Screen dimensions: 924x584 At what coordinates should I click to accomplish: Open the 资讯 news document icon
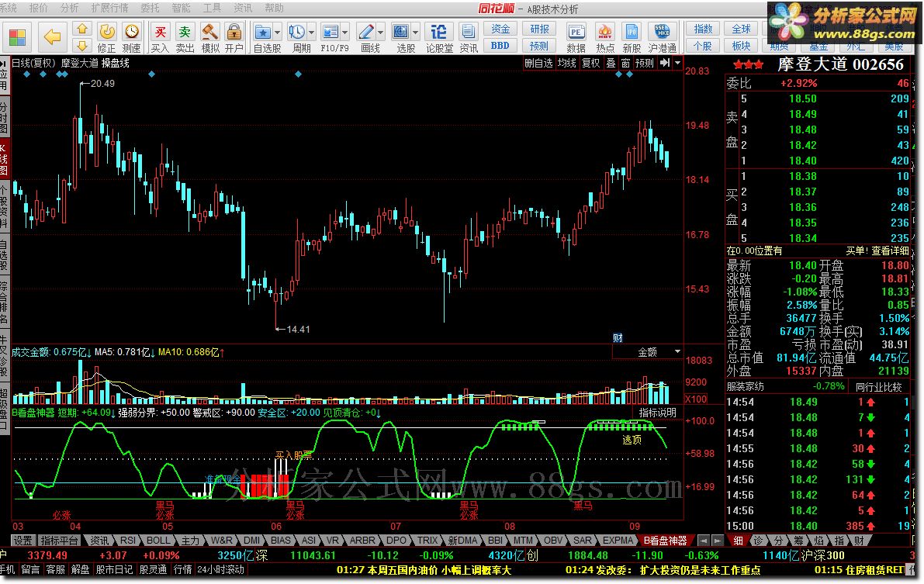469,32
